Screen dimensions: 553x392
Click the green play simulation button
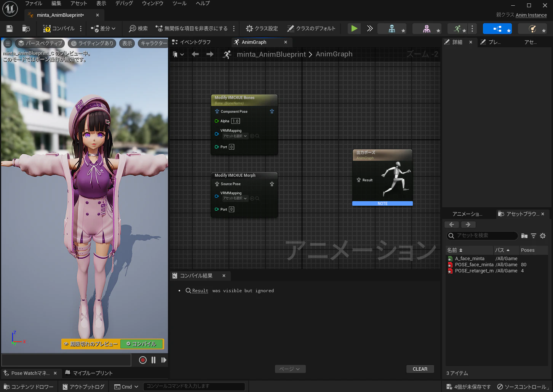[x=354, y=29]
